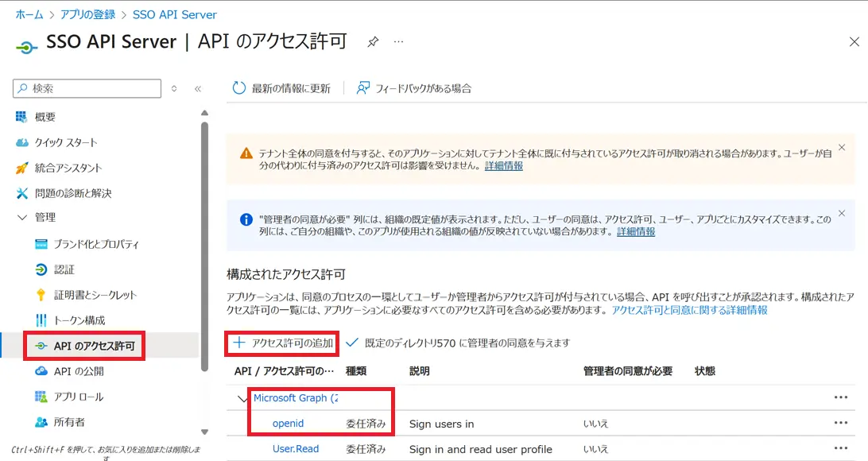Go to ホーム breadcrumb
This screenshot has width=868, height=461.
click(29, 14)
